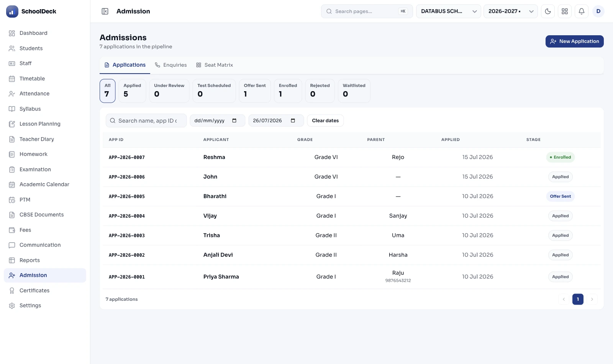This screenshot has height=364, width=613.
Task: Click the Offer Sent badge for Bharathi
Action: click(560, 197)
